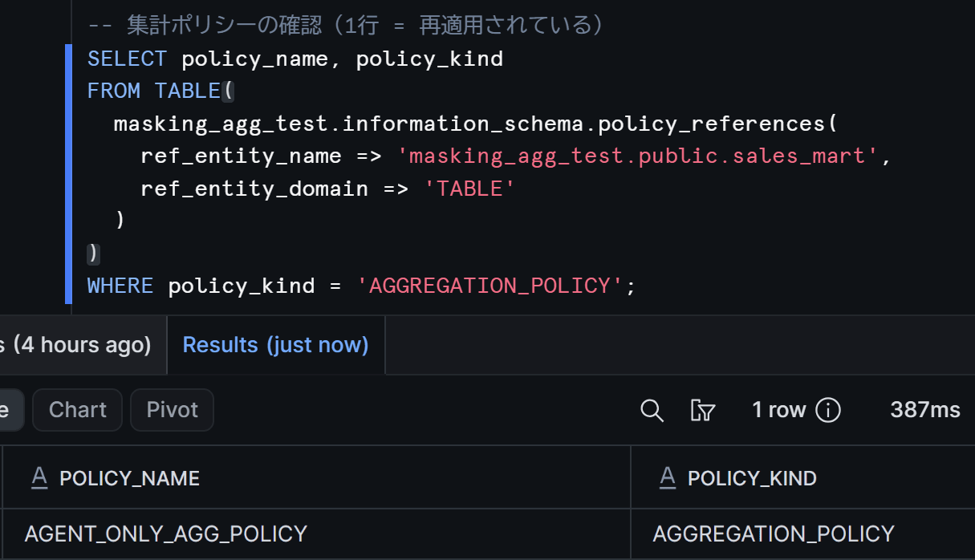975x560 pixels.
Task: Select the AGENT_ONLY_AGG_POLICY result cell
Action: [x=317, y=534]
